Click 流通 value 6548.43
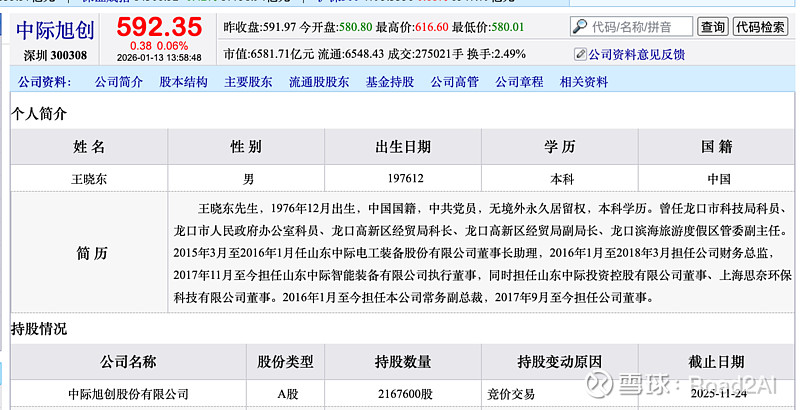The height and width of the screenshot is (410, 800). [364, 54]
